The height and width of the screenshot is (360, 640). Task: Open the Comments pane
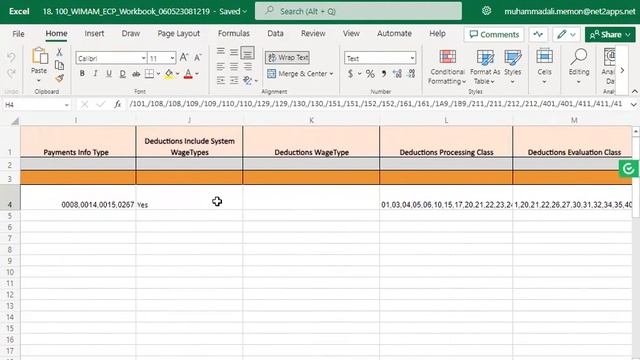(494, 35)
